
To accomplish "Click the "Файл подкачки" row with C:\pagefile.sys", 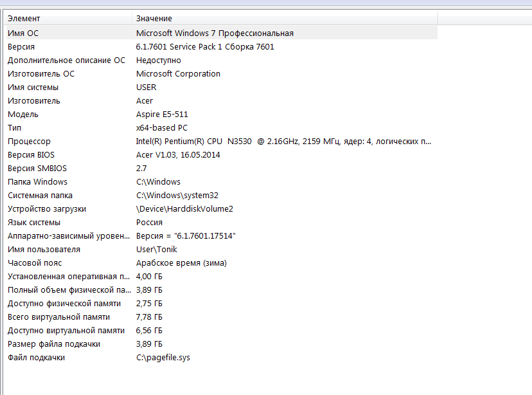I will [x=36, y=358].
